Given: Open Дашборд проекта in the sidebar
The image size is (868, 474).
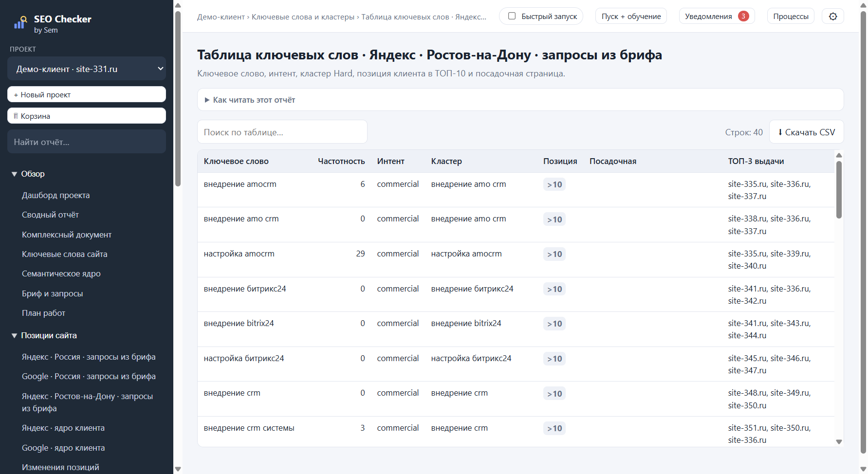Looking at the screenshot, I should pos(56,195).
